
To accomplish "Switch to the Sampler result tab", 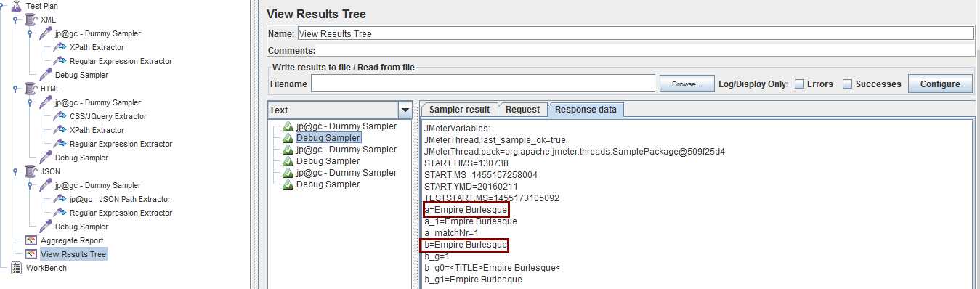I will 459,110.
